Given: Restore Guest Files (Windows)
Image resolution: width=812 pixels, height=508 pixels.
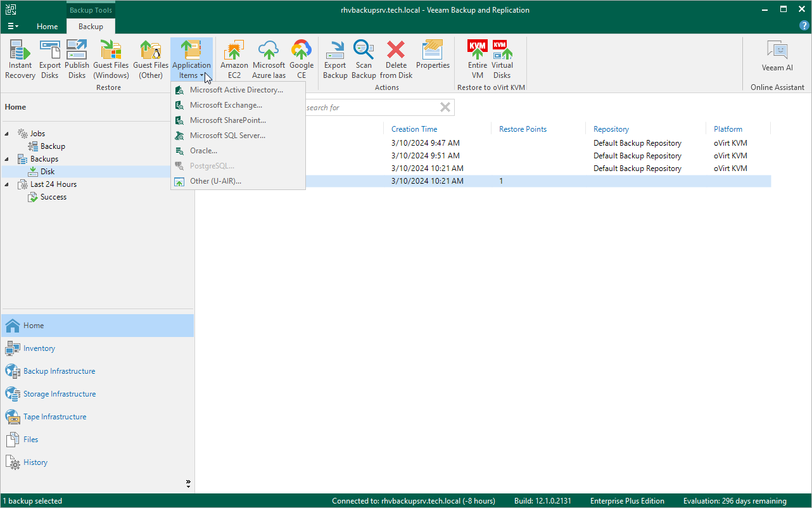Looking at the screenshot, I should 111,60.
